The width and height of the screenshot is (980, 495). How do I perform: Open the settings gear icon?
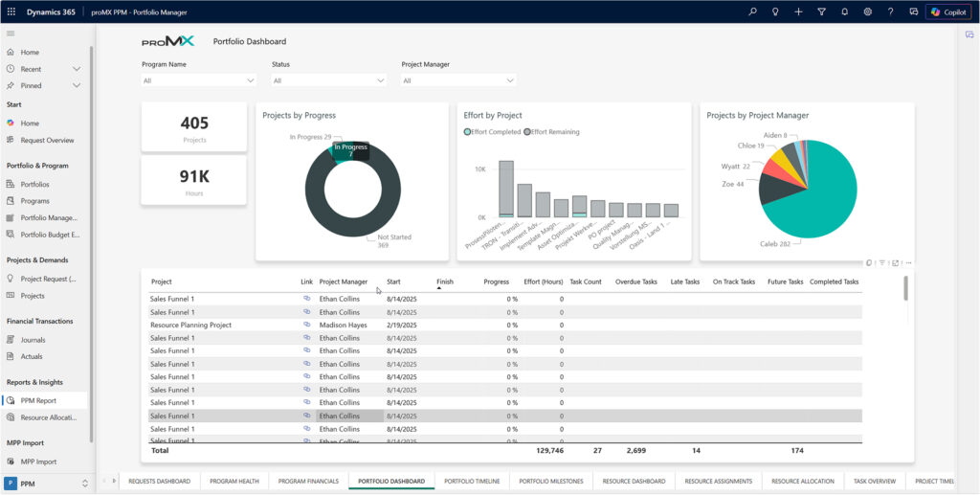coord(867,11)
